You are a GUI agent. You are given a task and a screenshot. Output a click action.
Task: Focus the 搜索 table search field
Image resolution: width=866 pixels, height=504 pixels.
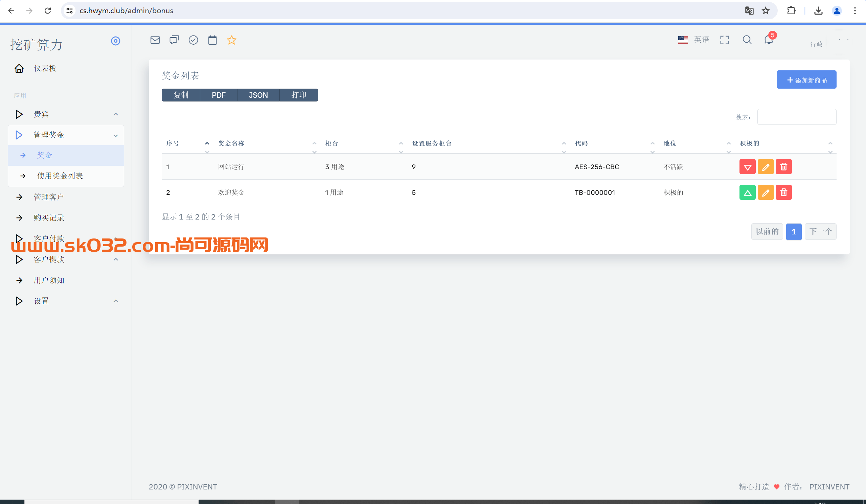click(x=797, y=117)
